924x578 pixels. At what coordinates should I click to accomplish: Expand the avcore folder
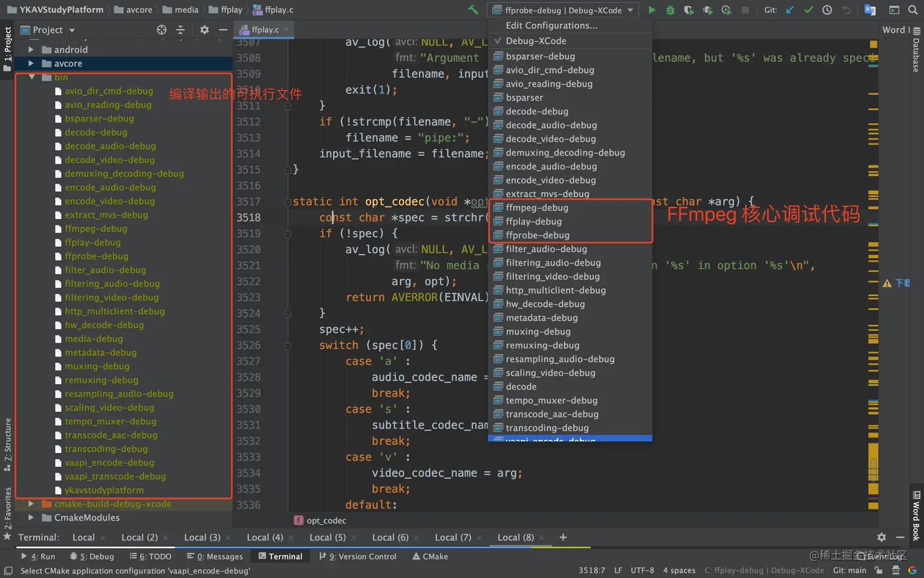coord(31,63)
